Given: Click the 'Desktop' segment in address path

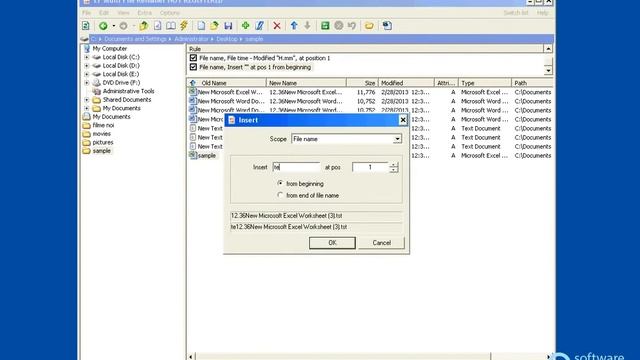Looking at the screenshot, I should click(227, 39).
